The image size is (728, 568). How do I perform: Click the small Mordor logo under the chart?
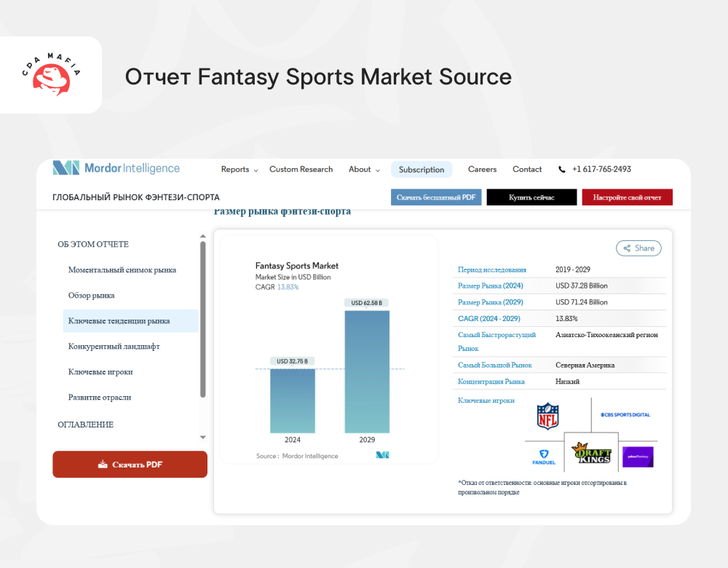tap(383, 455)
